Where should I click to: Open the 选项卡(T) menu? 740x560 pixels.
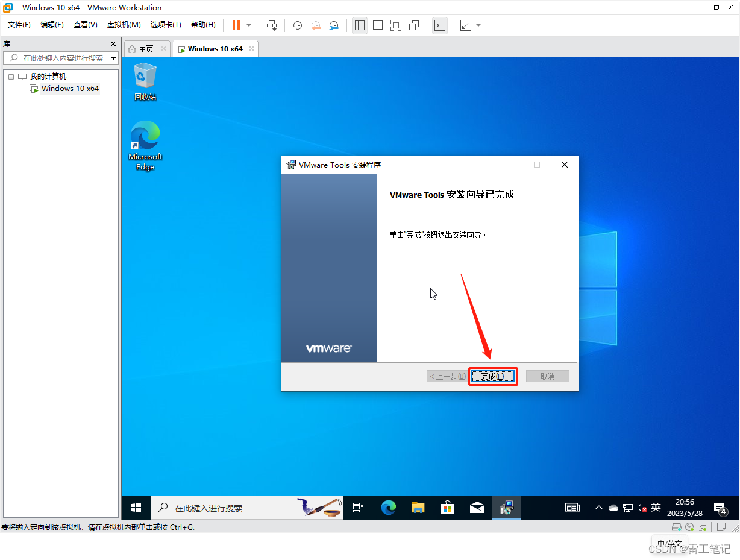tap(166, 25)
